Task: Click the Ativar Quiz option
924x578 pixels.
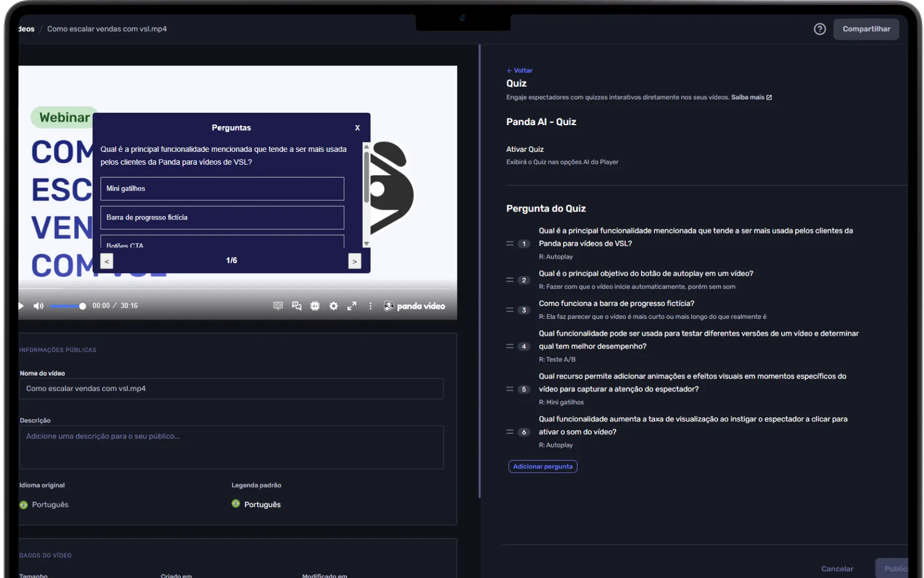Action: click(x=524, y=149)
